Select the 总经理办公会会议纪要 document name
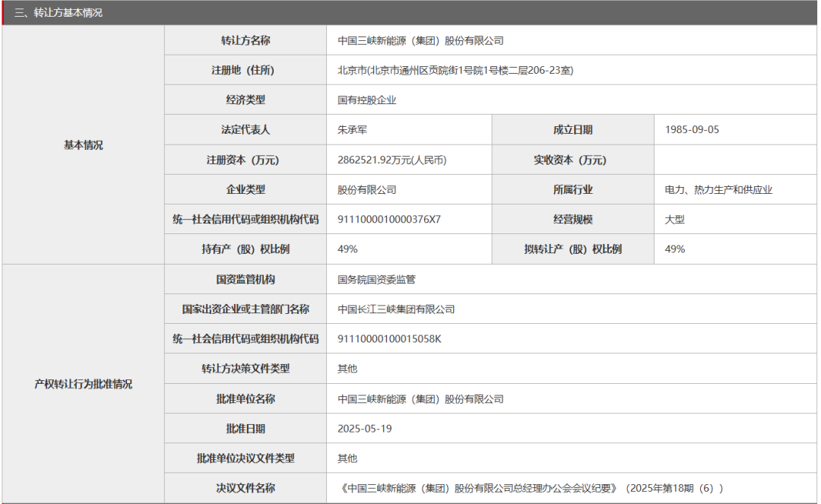 [531, 488]
